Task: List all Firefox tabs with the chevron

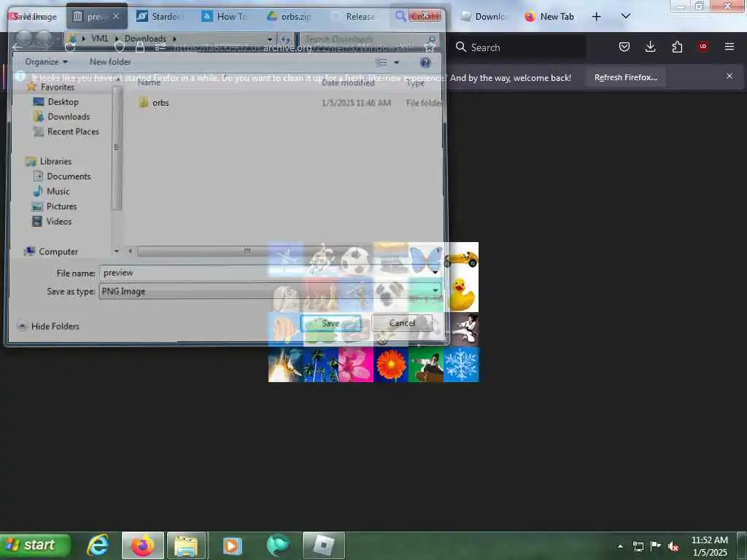Action: click(626, 16)
